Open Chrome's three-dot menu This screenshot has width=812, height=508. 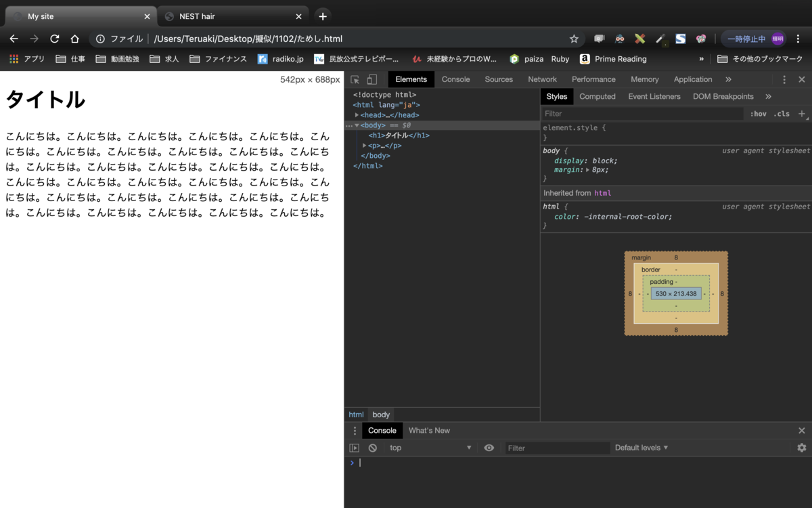pyautogui.click(x=799, y=39)
